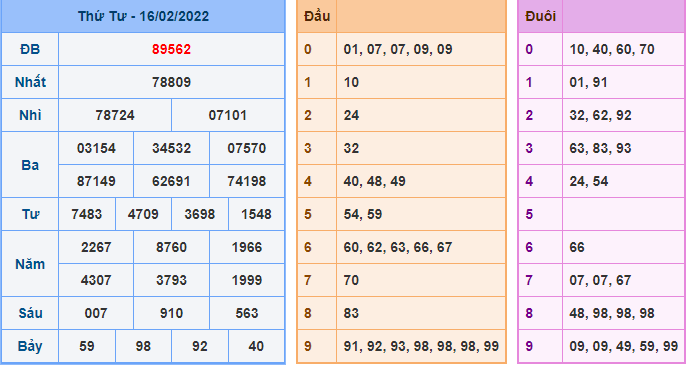686x365 pixels.
Task: Select fifth prize number 3793
Action: click(172, 280)
